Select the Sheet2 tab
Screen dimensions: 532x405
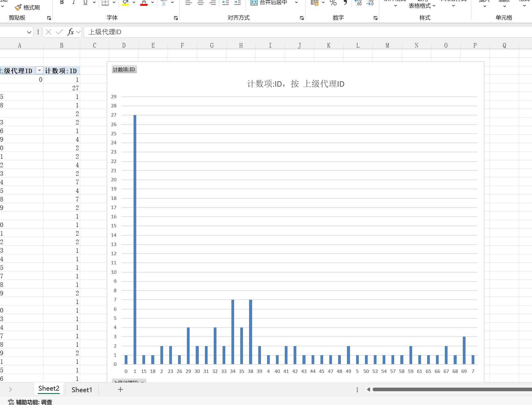pos(49,389)
